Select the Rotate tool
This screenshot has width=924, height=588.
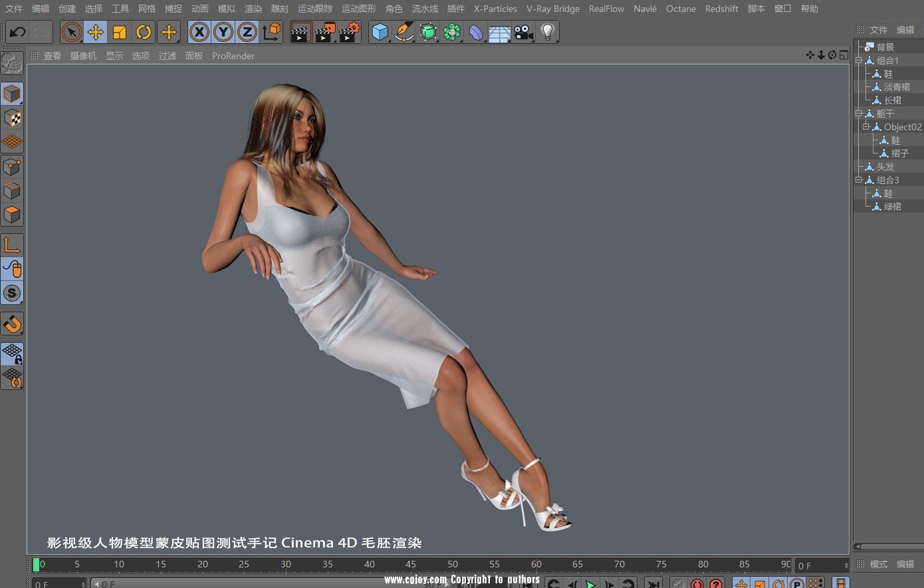[144, 32]
